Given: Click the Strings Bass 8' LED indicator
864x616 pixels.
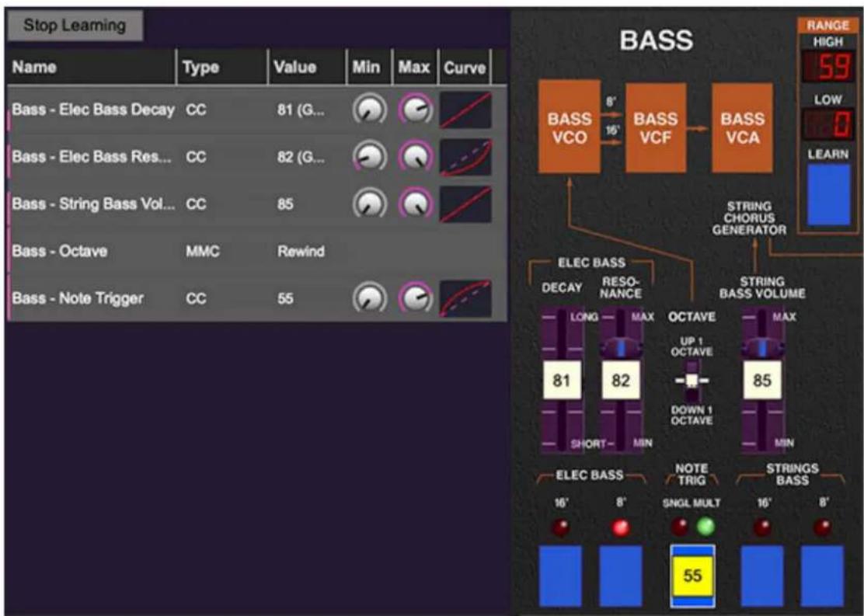Looking at the screenshot, I should pyautogui.click(x=823, y=528).
